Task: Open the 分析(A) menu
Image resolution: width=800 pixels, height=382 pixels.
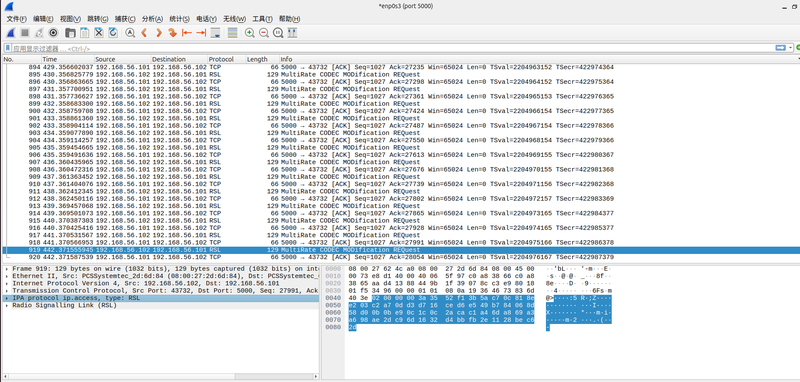Action: (152, 19)
